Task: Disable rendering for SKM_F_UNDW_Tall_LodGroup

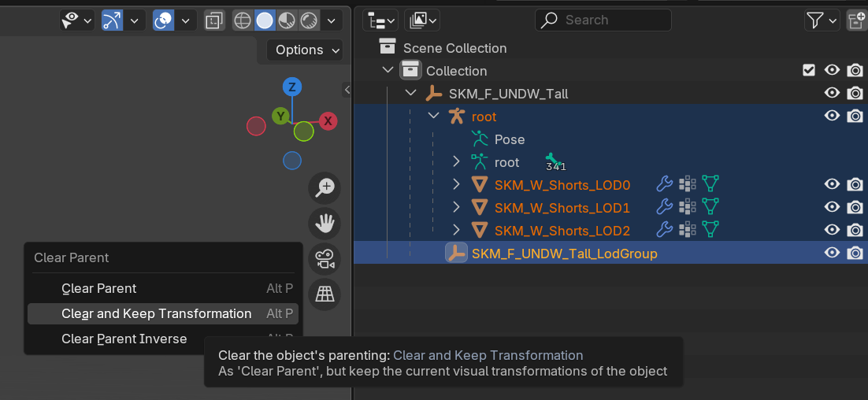Action: point(855,254)
